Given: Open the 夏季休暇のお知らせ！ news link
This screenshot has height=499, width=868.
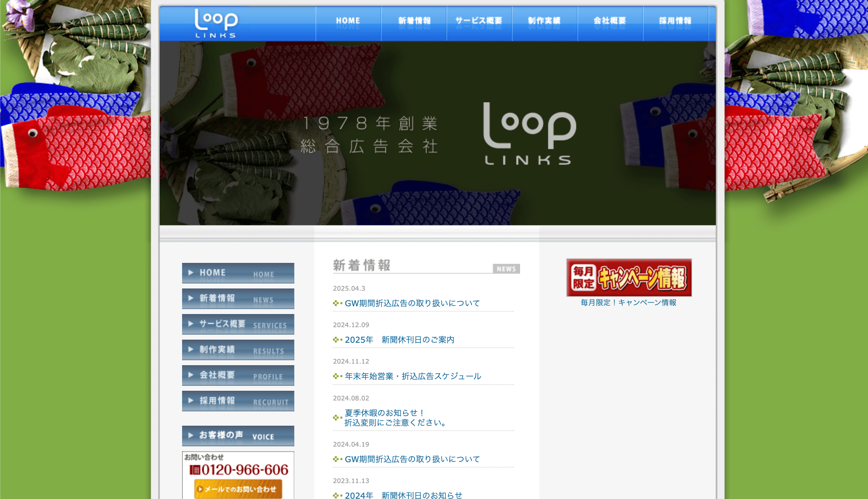Looking at the screenshot, I should 396,417.
